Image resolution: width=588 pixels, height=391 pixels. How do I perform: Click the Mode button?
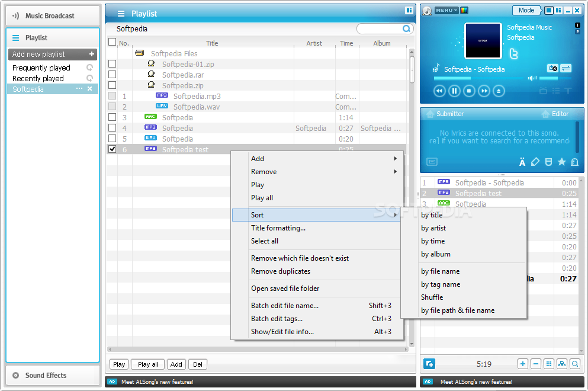[x=526, y=11]
